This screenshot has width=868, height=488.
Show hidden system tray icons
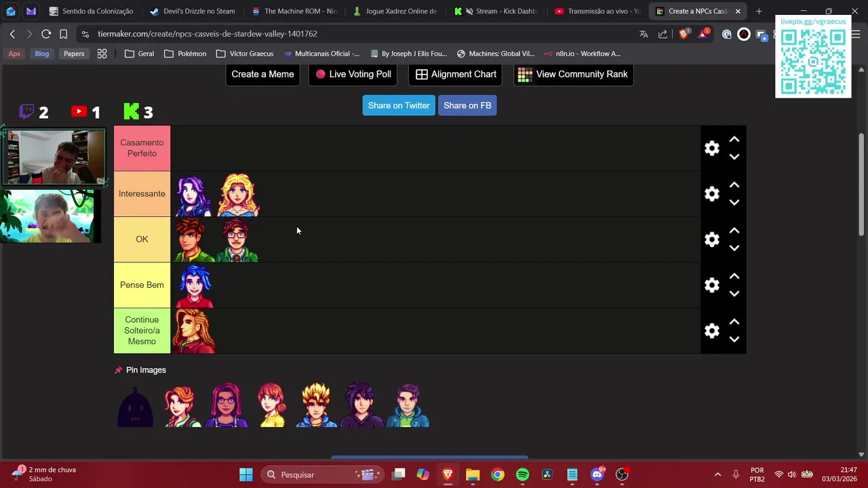(717, 474)
